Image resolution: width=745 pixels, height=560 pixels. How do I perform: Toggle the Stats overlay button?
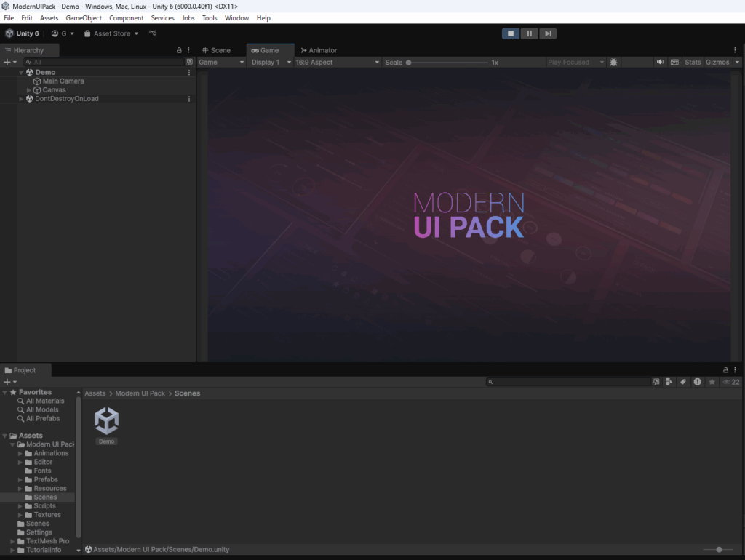[x=693, y=63]
